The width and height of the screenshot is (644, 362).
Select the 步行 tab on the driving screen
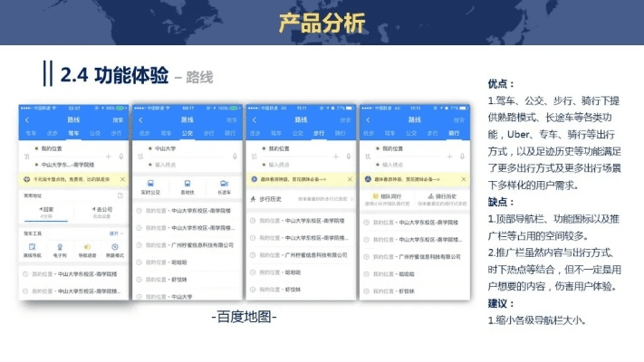coord(116,133)
